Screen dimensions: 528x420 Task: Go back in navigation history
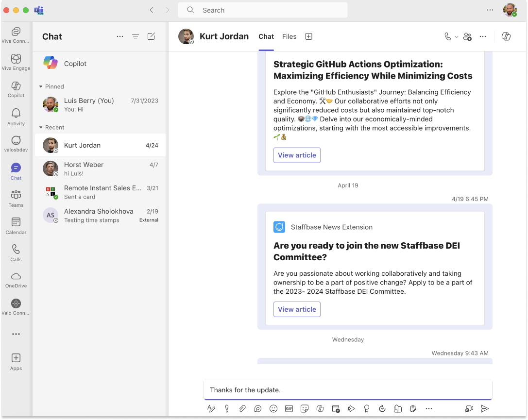coord(152,10)
